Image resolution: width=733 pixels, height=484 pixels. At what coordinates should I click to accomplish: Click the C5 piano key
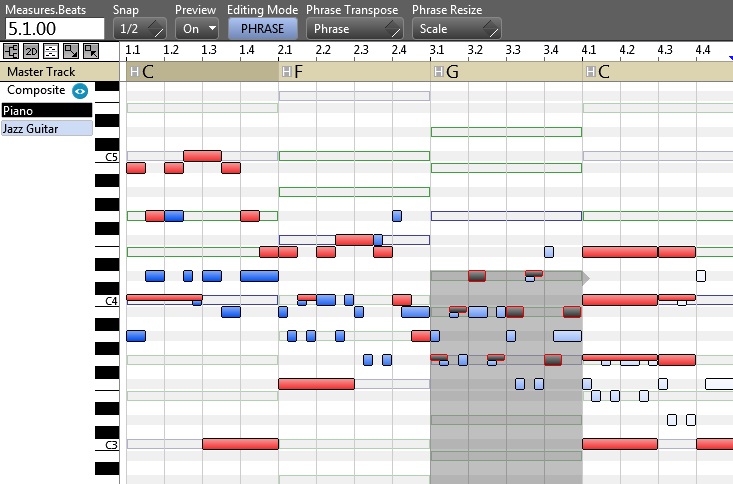[107, 157]
